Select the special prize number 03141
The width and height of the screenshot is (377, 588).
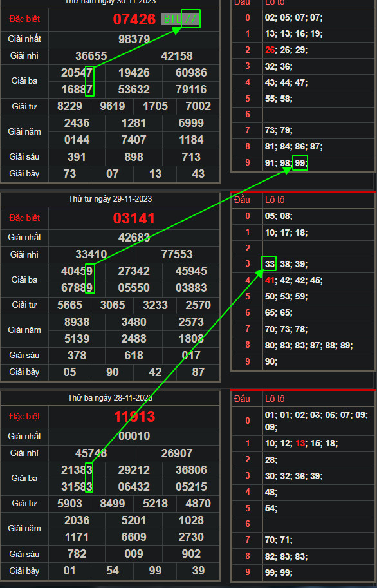[134, 218]
